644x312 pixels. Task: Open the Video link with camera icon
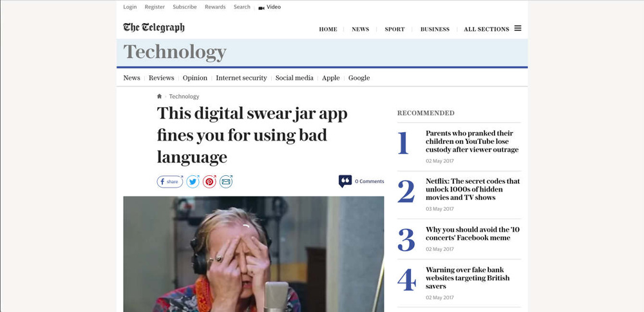point(269,7)
